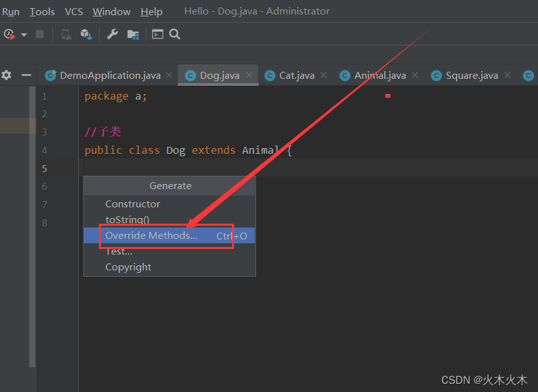Open the Run menu
This screenshot has width=538, height=392.
pyautogui.click(x=11, y=12)
